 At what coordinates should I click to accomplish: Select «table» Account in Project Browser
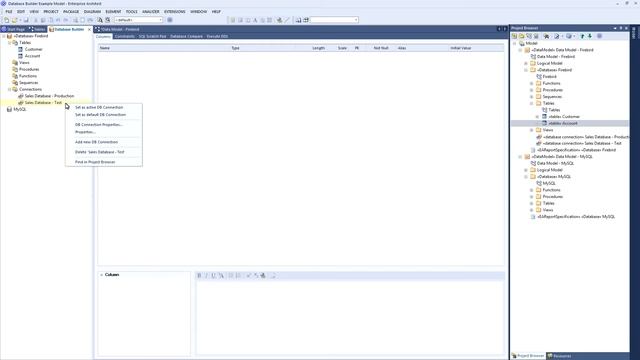click(x=562, y=123)
